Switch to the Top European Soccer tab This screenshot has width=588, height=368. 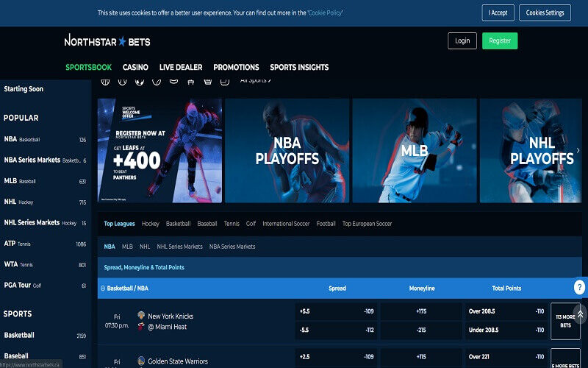367,224
